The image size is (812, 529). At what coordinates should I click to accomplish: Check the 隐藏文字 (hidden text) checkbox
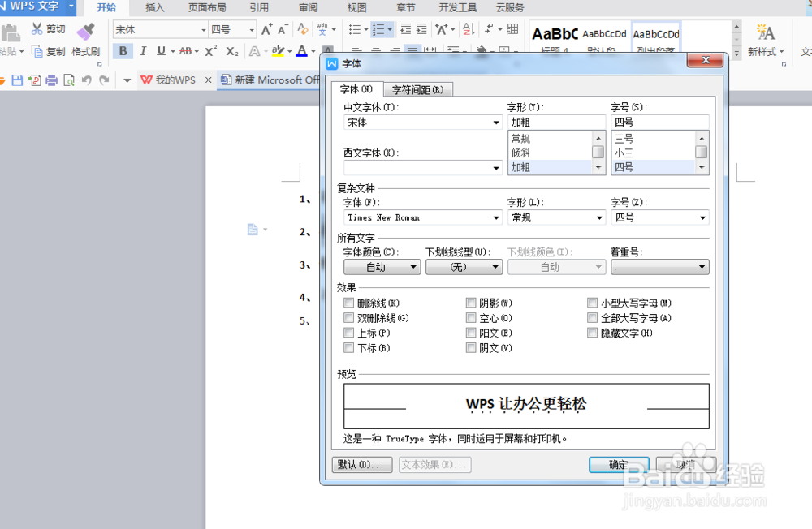[x=593, y=333]
